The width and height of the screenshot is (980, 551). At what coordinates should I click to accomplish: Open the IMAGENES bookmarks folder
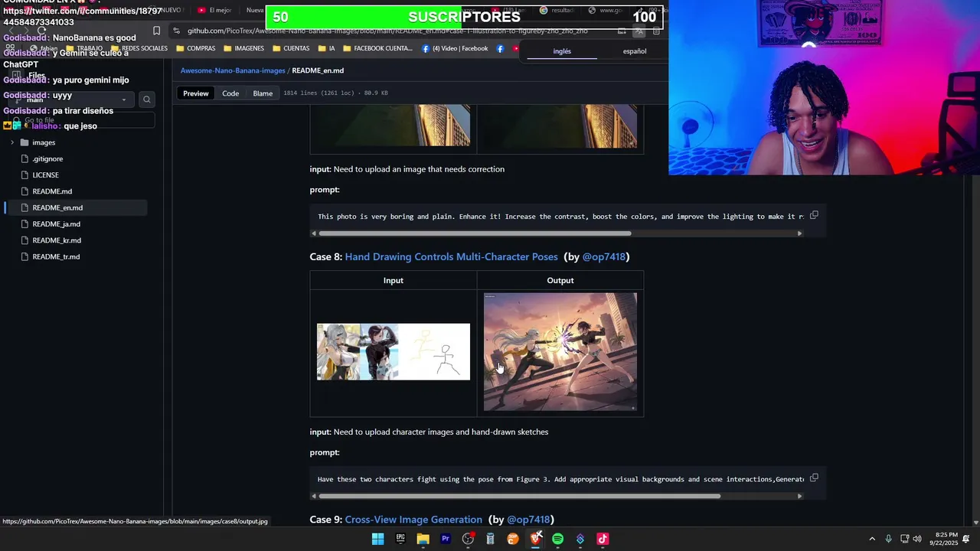click(x=243, y=48)
